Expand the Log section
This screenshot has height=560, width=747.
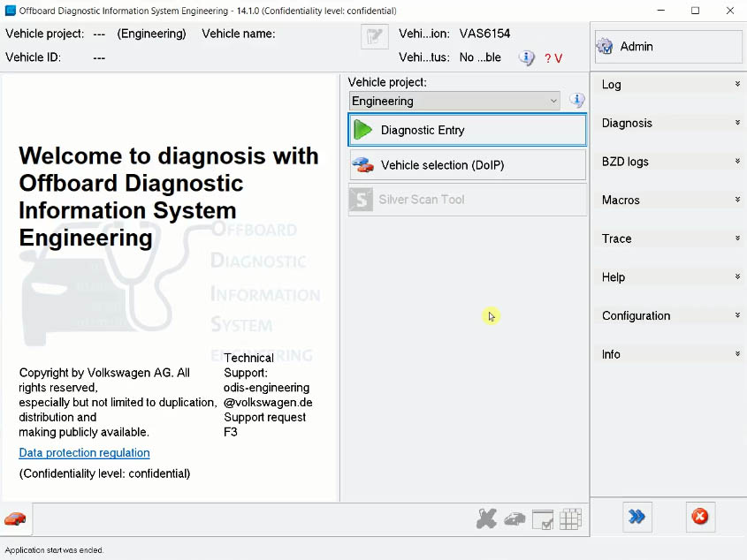click(x=669, y=85)
